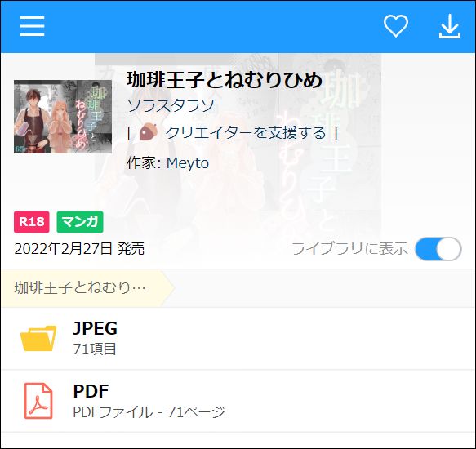The image size is (476, 449).
Task: Click クリエイターを支援する link
Action: (x=246, y=133)
